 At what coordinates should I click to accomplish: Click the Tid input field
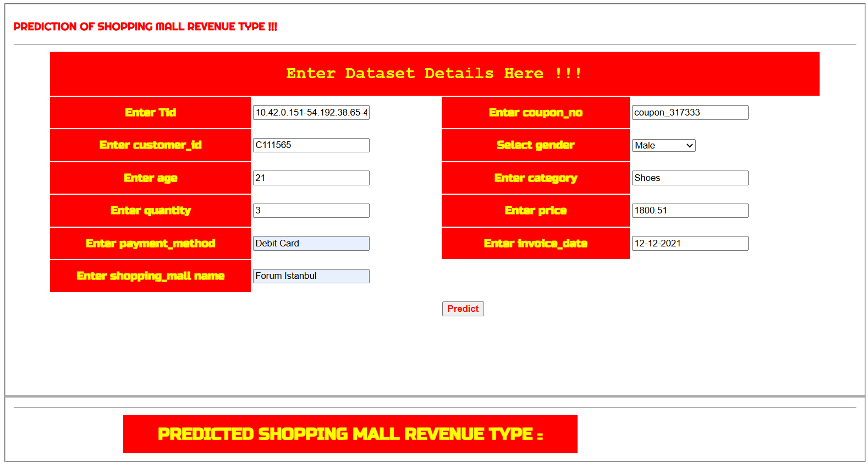311,113
